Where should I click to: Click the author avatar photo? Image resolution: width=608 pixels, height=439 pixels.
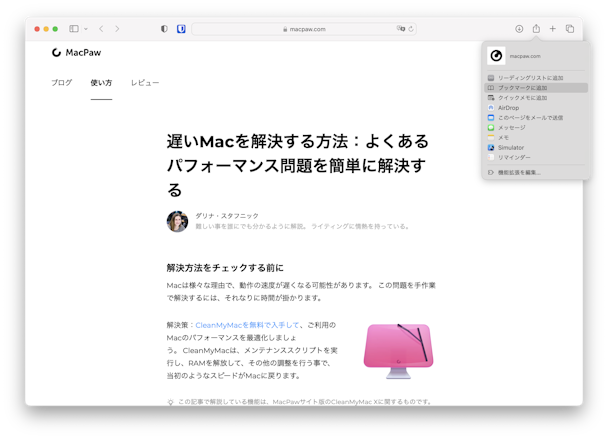coord(177,221)
